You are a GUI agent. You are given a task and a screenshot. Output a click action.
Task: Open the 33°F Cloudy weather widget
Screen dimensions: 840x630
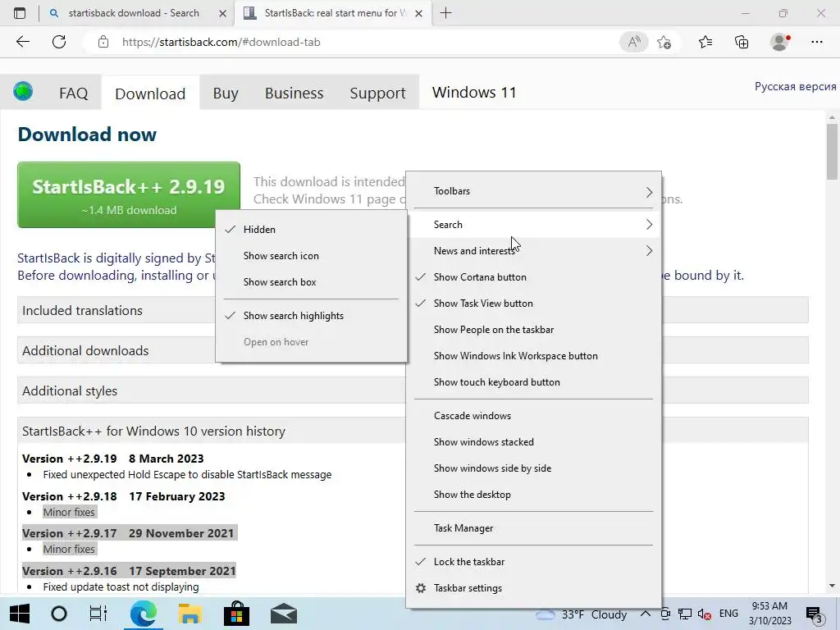(x=582, y=614)
